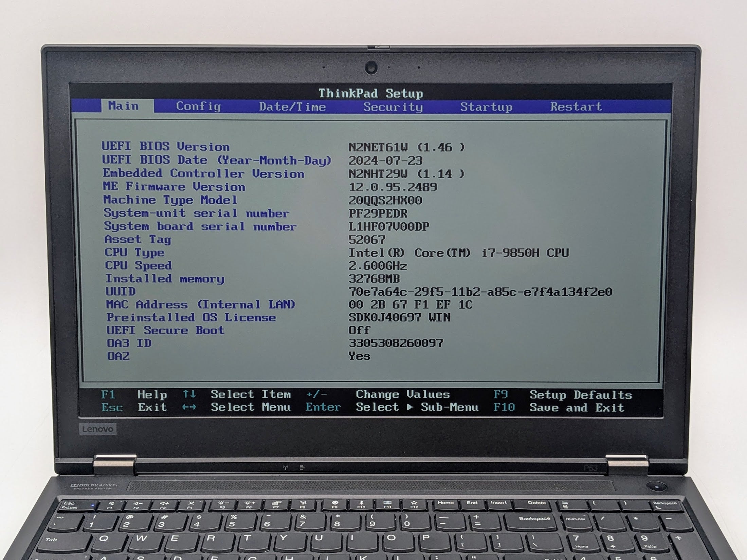
Task: Switch to the Date/Time tab
Action: click(292, 107)
